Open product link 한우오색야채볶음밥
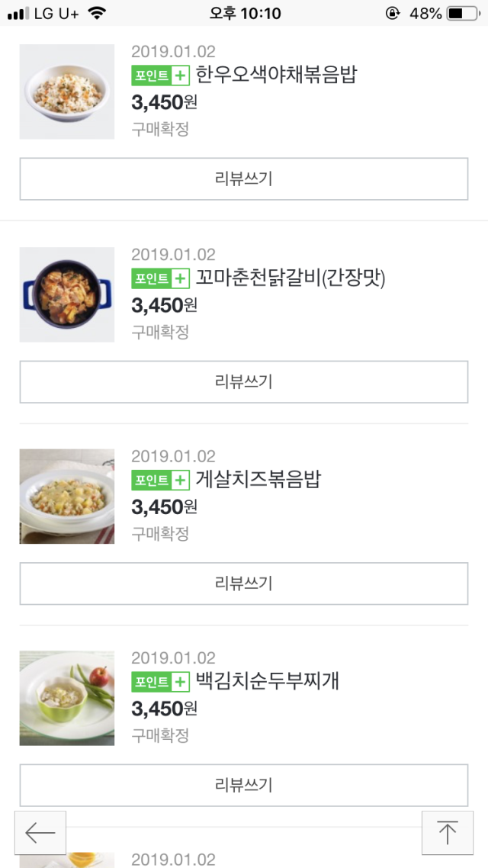488x868 pixels. 276,76
